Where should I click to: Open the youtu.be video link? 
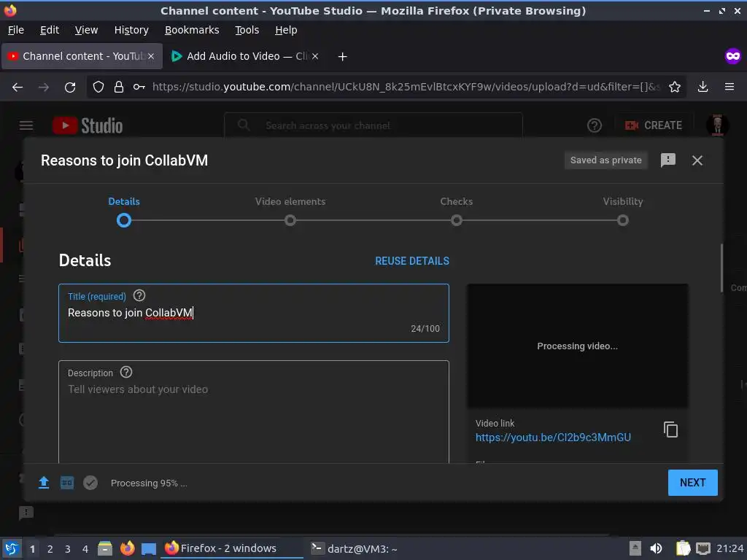tap(553, 437)
